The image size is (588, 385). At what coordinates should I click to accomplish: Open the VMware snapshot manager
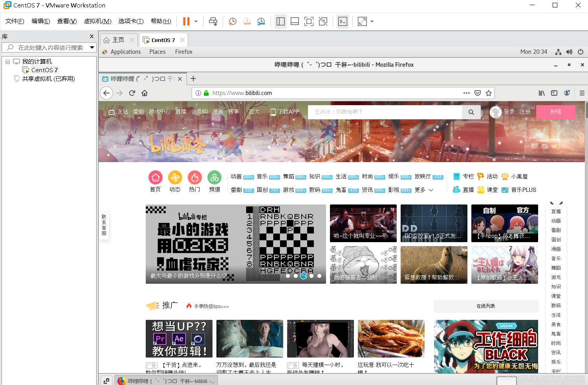tap(261, 22)
